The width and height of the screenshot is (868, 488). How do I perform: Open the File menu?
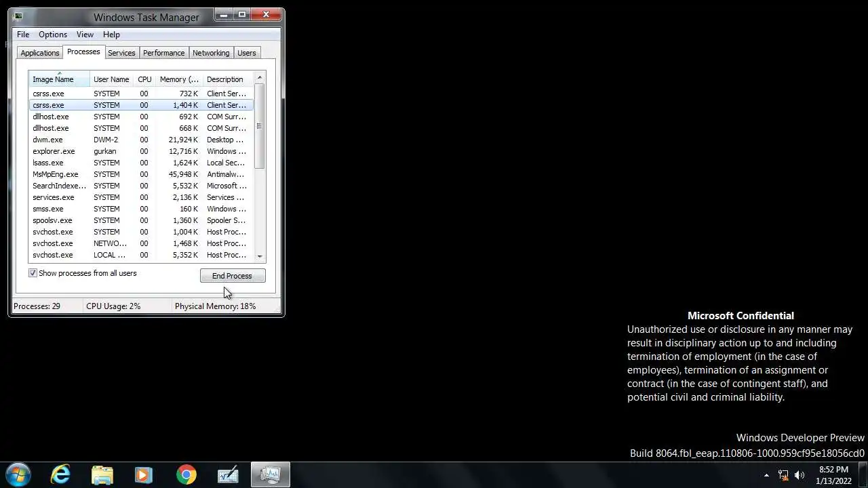(23, 35)
